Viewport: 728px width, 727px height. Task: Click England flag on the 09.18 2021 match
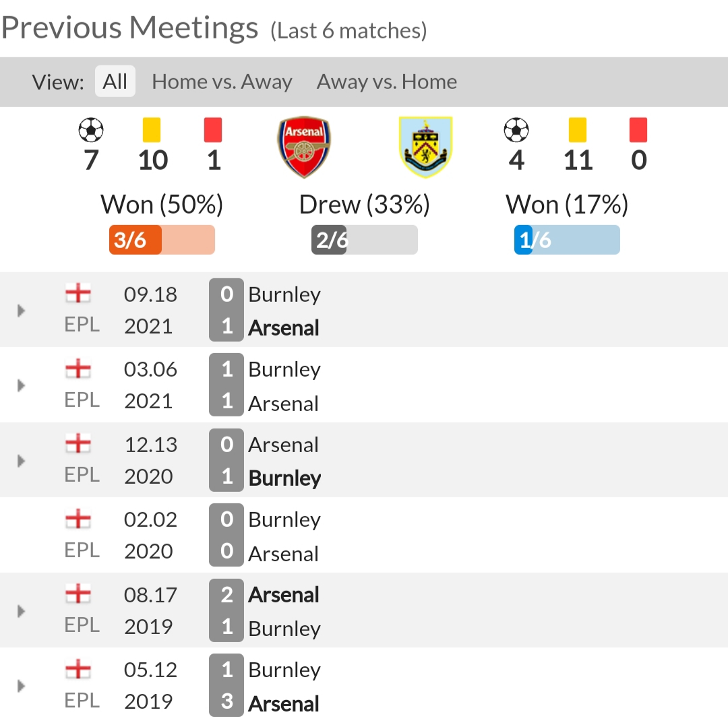click(x=78, y=293)
